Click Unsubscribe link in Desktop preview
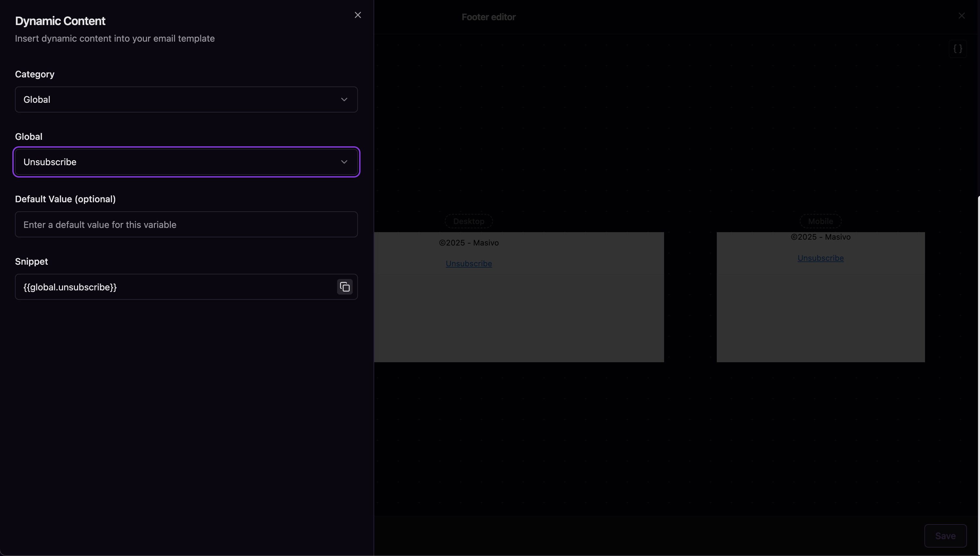The image size is (980, 556). 469,263
